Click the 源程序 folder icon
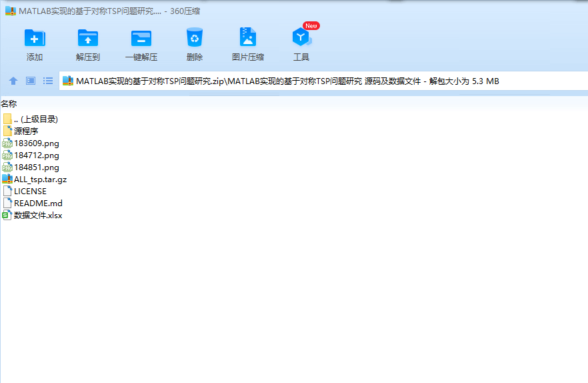 (x=7, y=131)
